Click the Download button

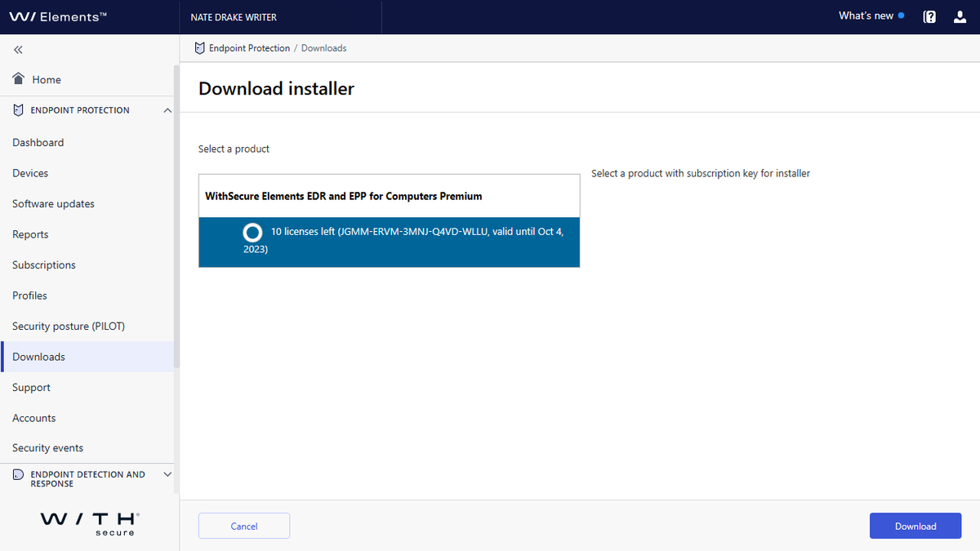pos(915,526)
